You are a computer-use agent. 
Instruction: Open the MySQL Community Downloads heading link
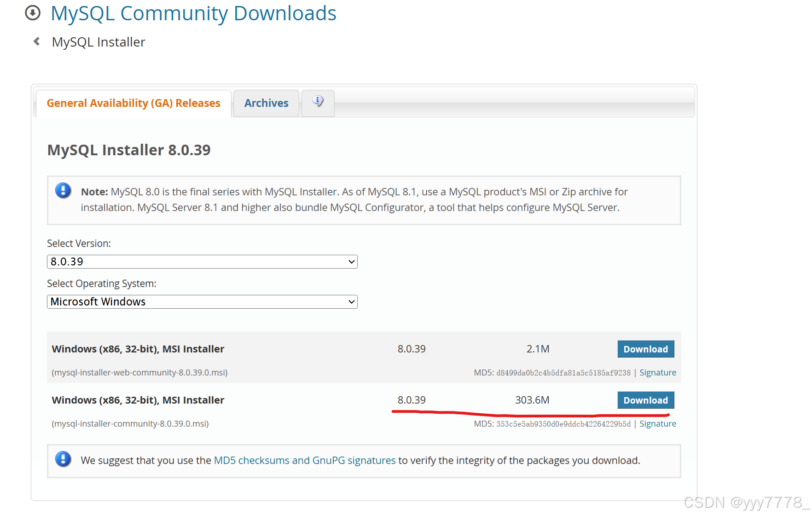[193, 13]
